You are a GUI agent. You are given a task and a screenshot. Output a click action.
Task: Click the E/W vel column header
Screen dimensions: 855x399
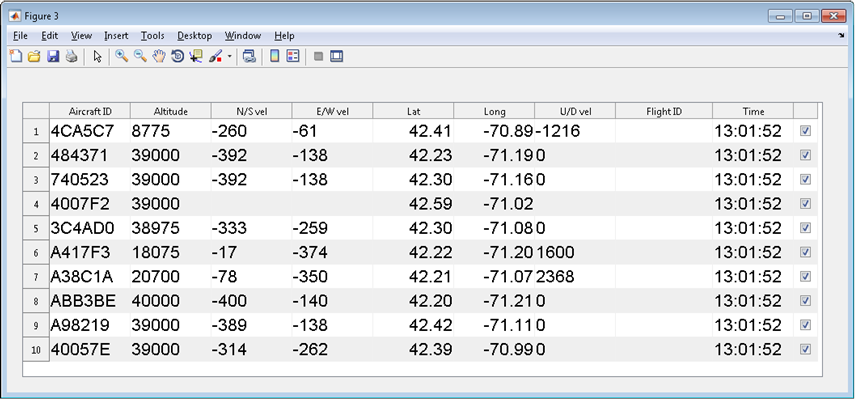pyautogui.click(x=333, y=111)
